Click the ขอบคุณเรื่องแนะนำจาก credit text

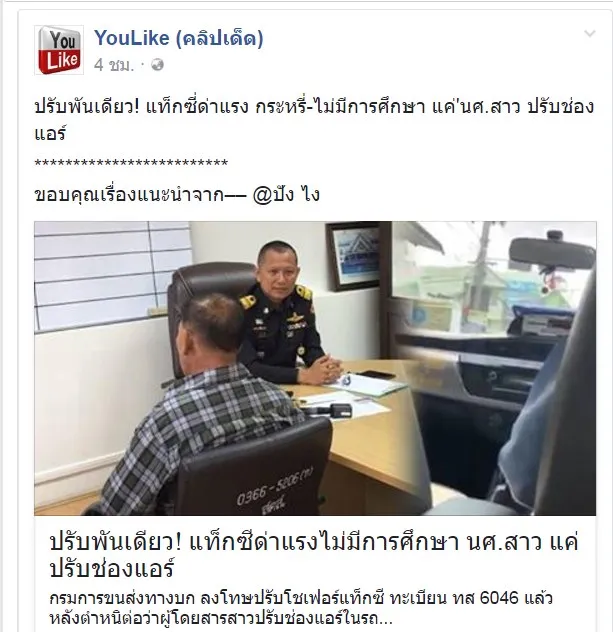click(x=140, y=195)
